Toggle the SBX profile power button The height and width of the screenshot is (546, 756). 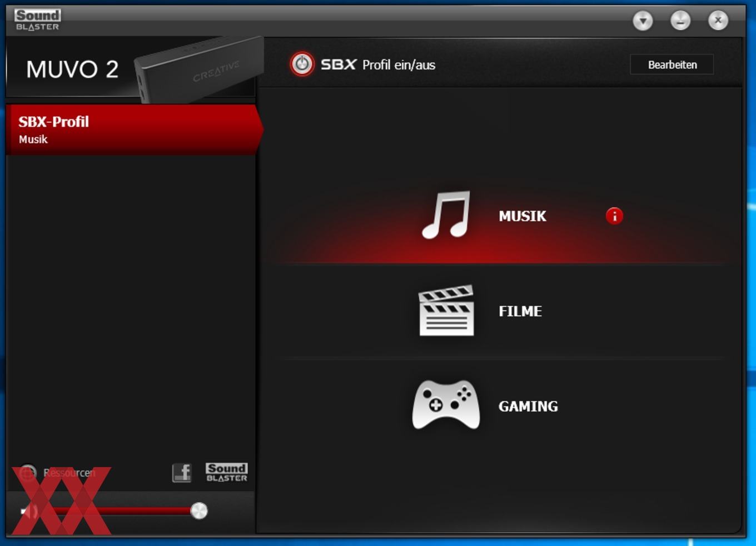(x=302, y=64)
